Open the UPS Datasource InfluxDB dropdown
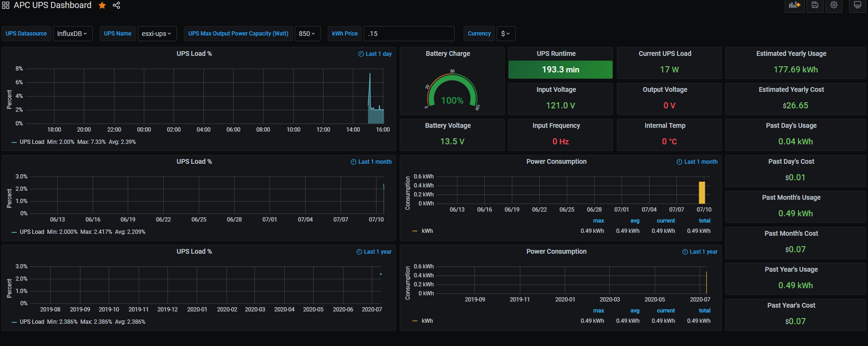Viewport: 868px width, 346px height. coord(72,34)
